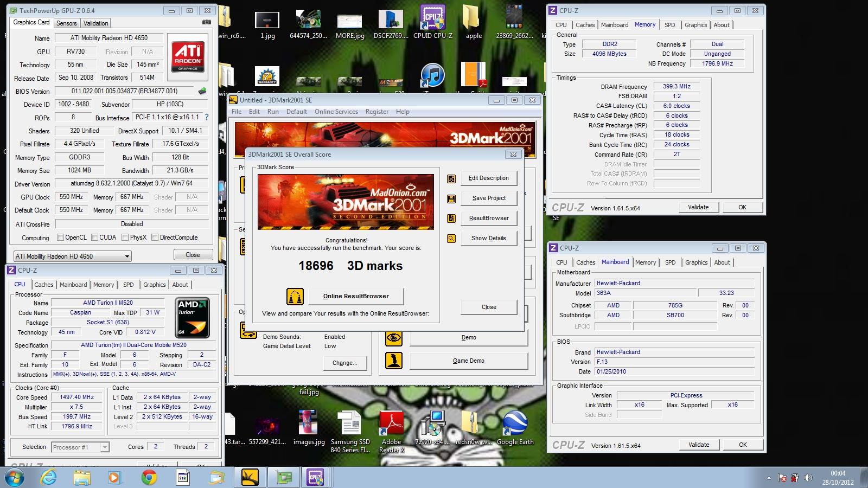Click the Change... button in 3DMark
868x488 pixels.
coord(345,363)
